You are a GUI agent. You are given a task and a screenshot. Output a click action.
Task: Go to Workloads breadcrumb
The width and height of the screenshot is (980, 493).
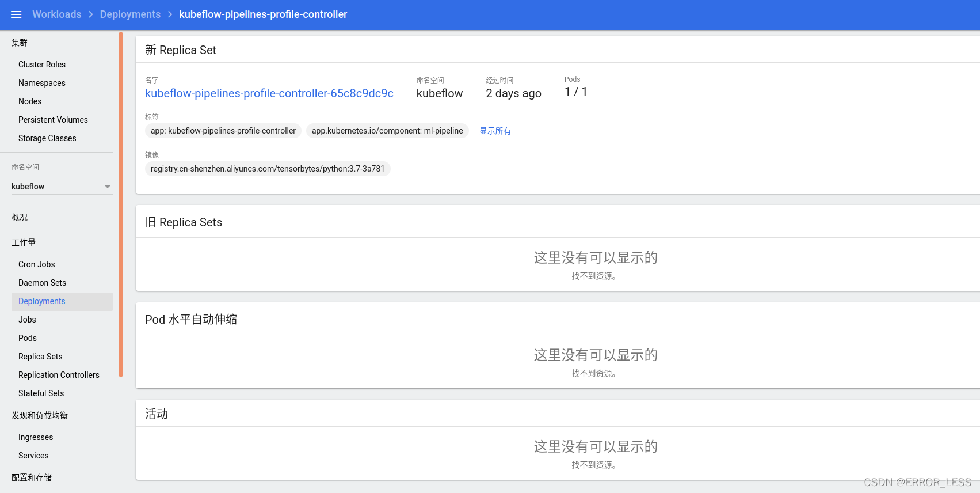[x=56, y=14]
